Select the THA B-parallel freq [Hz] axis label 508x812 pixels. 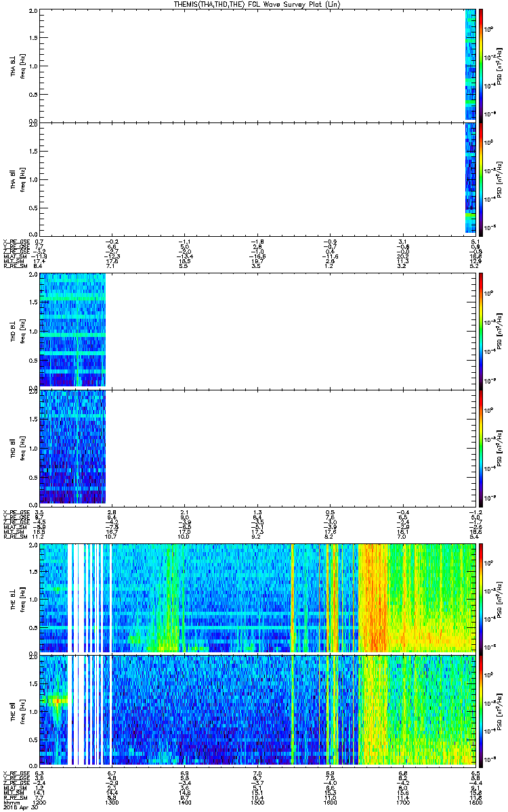click(x=23, y=179)
